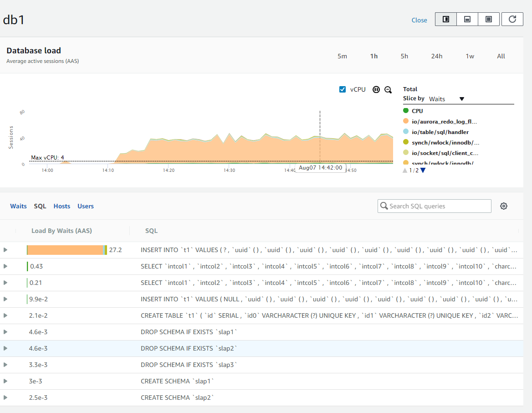Expand the INSERT INTO t1 VALUES (? row
Image resolution: width=532 pixels, height=413 pixels.
click(x=5, y=250)
